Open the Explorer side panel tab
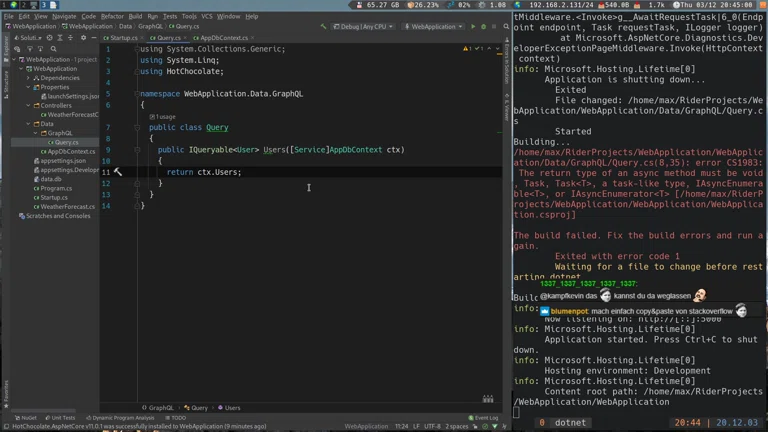The height and width of the screenshot is (432, 768). click(x=6, y=49)
